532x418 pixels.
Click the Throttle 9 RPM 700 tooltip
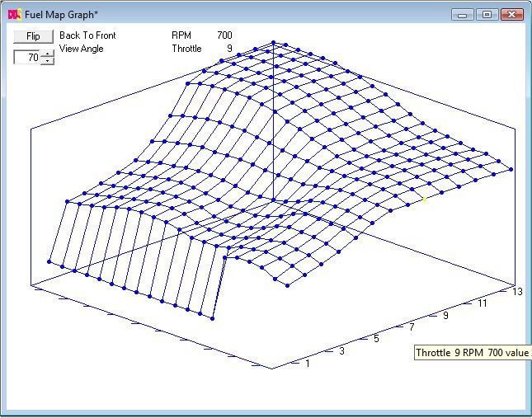pos(472,353)
